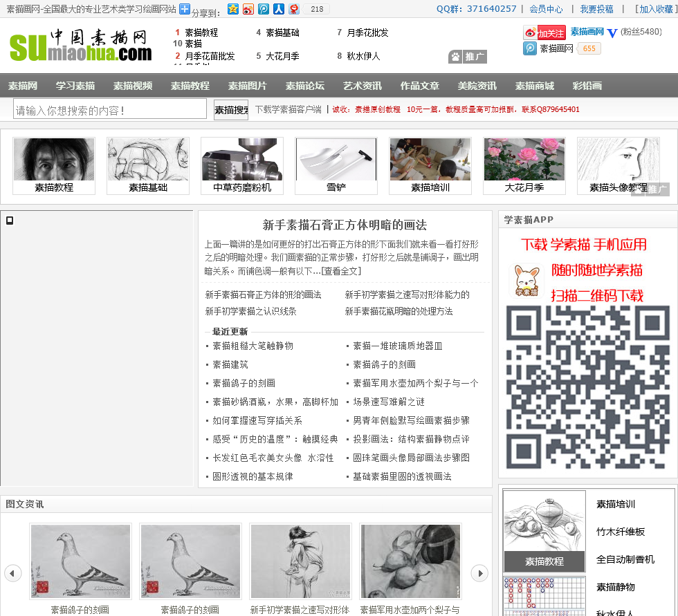Open the 学习素描 nav menu item

(x=75, y=86)
